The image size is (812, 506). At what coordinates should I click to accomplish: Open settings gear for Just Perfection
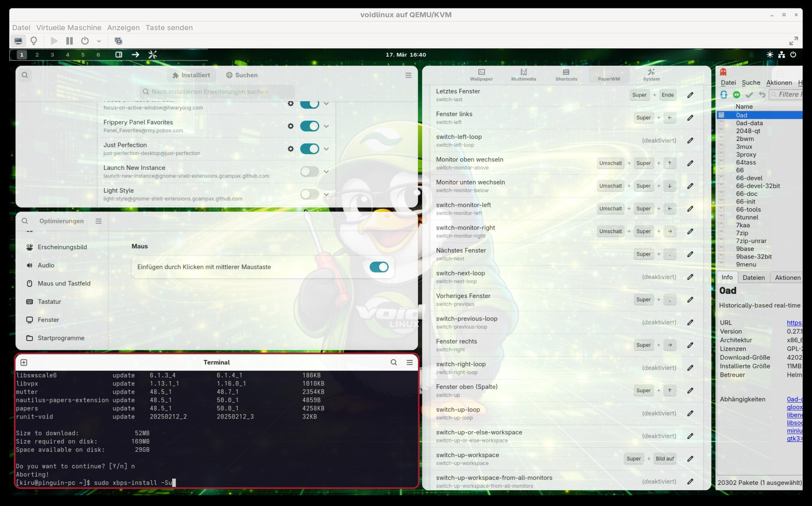pos(291,149)
